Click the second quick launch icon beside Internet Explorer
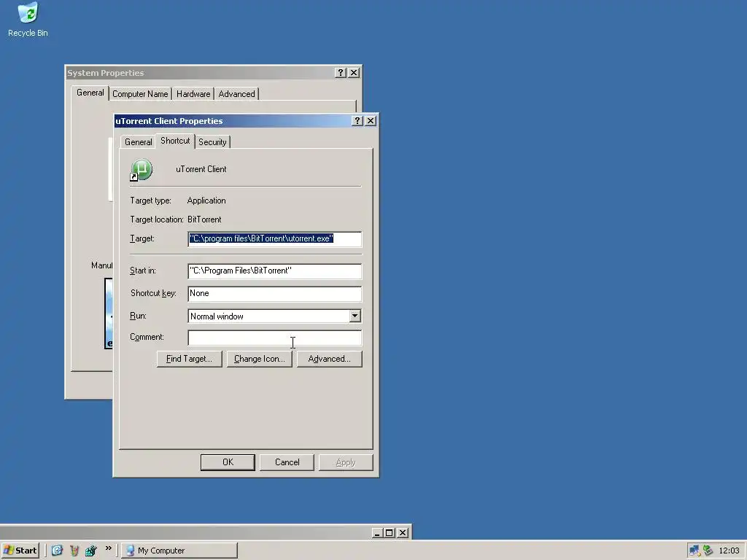 coord(74,551)
